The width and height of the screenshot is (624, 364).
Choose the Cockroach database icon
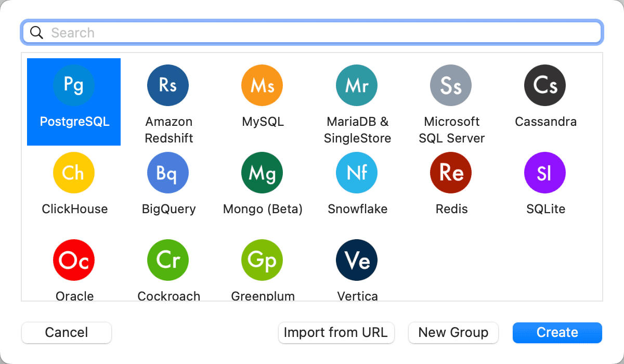167,260
